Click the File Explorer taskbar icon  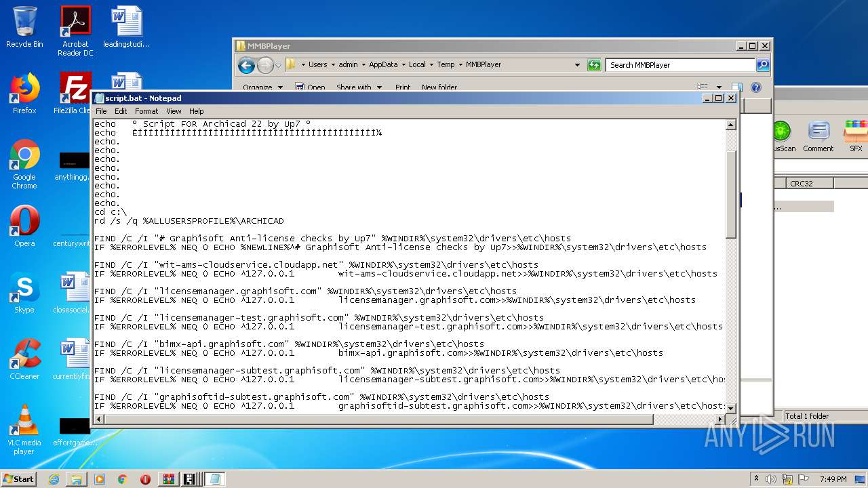point(77,479)
